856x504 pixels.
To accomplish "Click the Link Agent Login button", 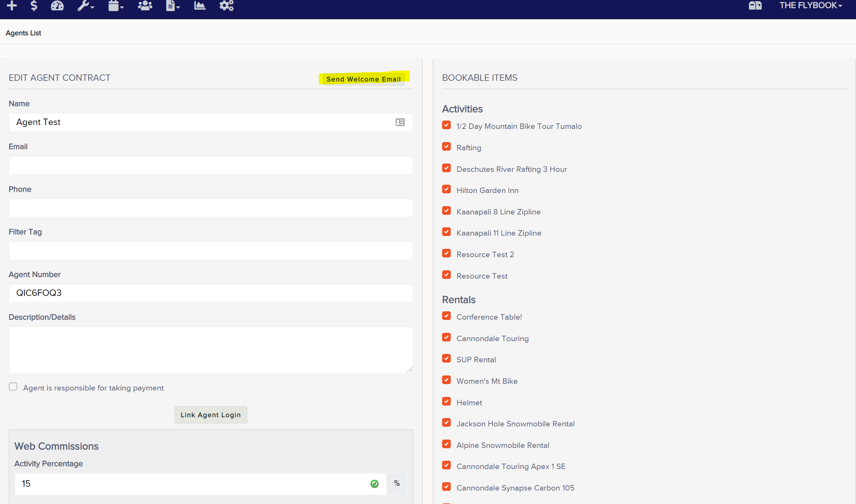I will (211, 415).
